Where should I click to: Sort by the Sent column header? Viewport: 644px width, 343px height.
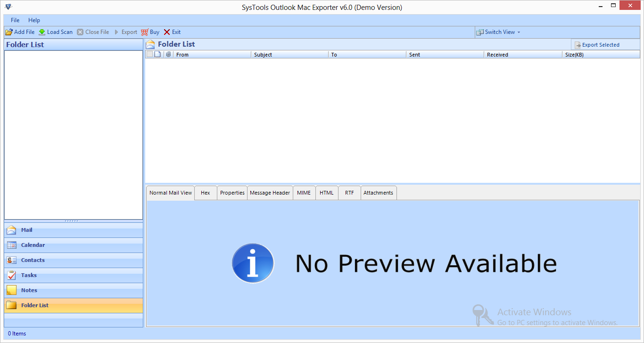coord(445,55)
